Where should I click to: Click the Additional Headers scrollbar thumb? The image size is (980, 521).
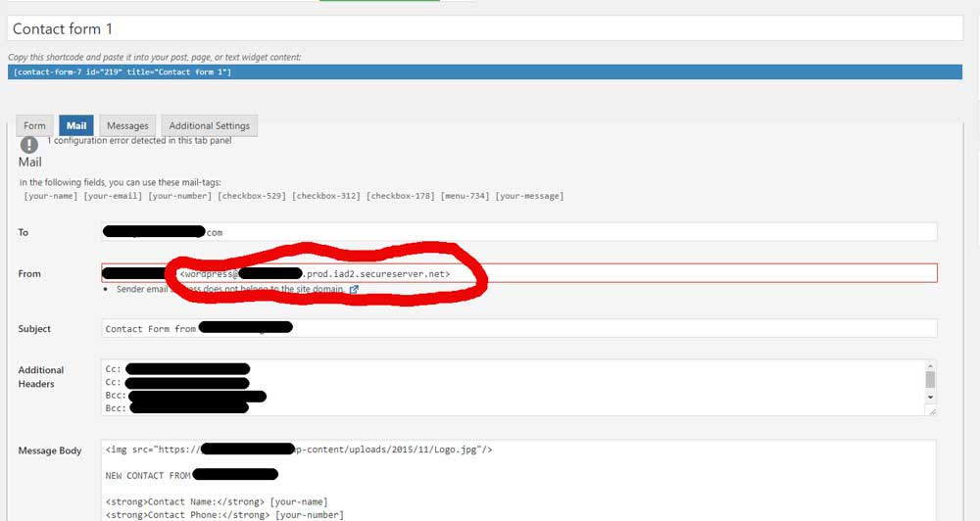930,379
